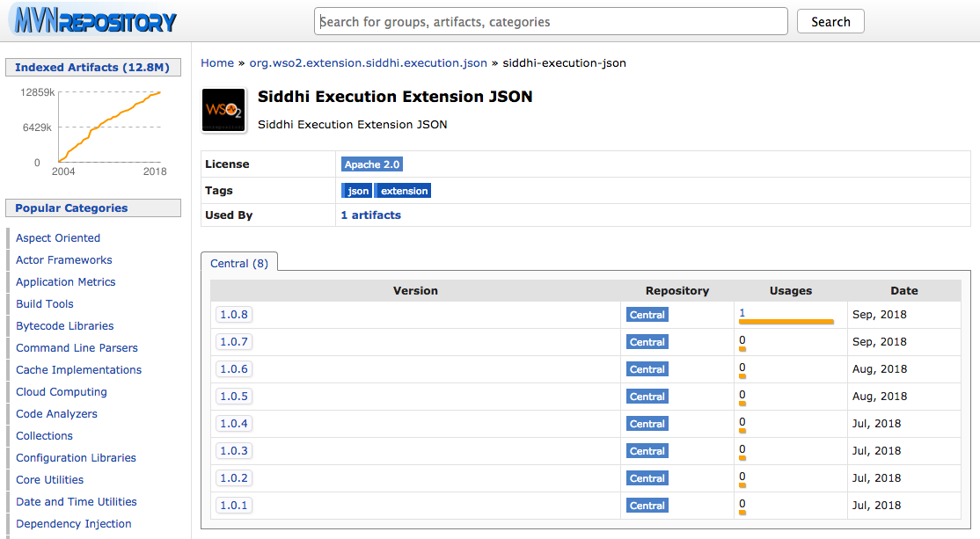This screenshot has width=980, height=539.
Task: Open version 1.0.2
Action: coord(234,477)
